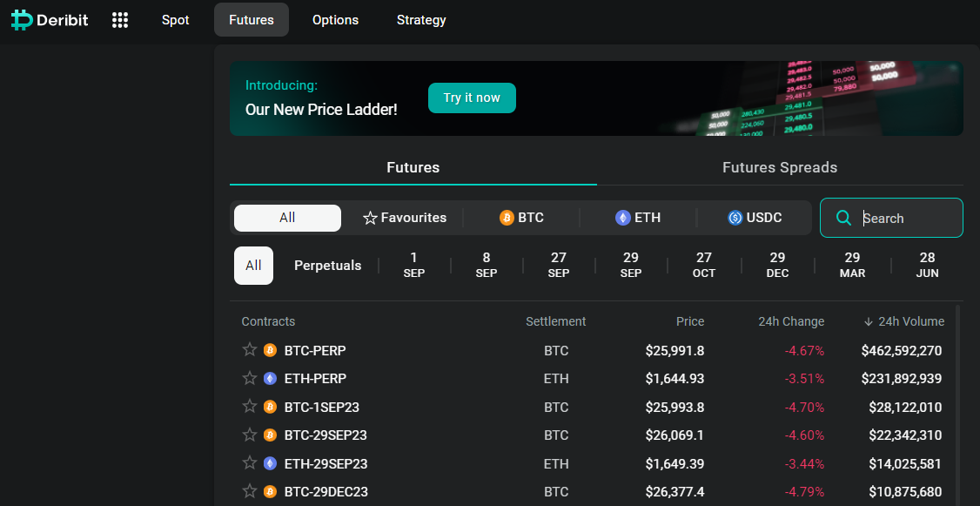Click the Ethereum icon beside ETH-PERP

pyautogui.click(x=270, y=378)
